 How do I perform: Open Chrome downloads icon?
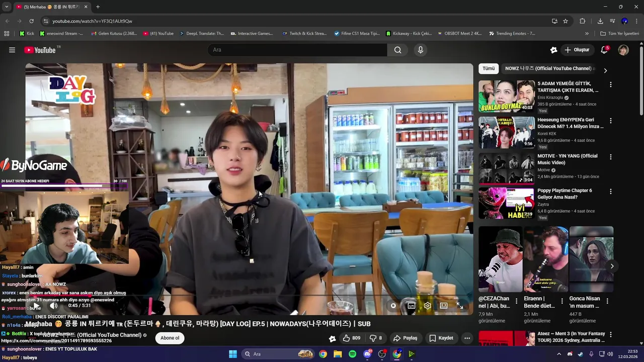click(x=600, y=21)
